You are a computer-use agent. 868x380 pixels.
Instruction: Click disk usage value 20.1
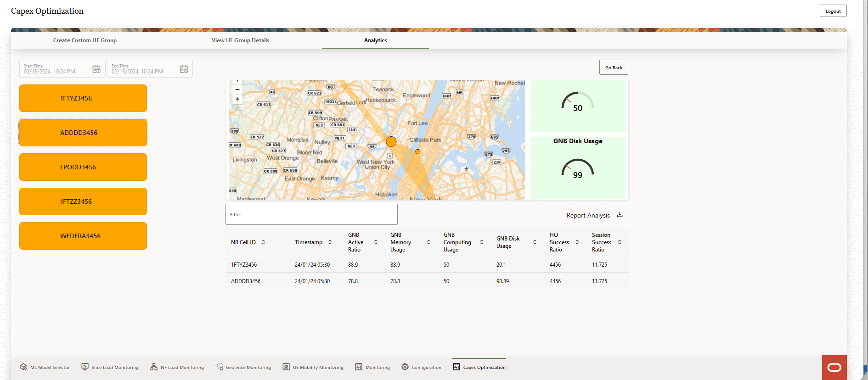[501, 265]
